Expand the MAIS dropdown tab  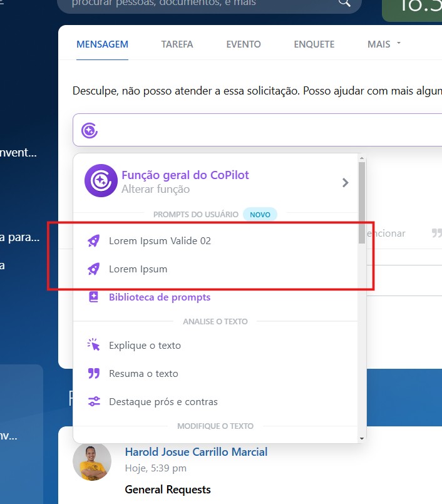tap(384, 44)
